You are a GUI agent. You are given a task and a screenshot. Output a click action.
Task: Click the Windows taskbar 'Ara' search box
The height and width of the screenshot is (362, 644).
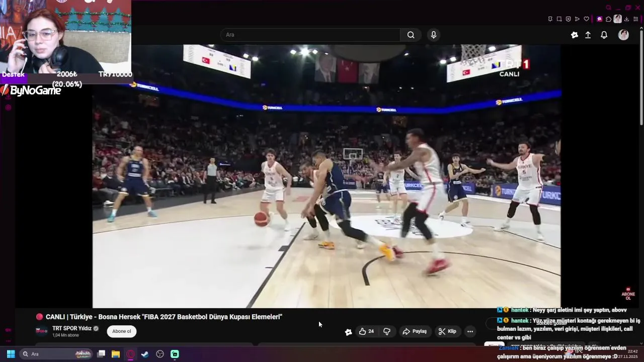(x=55, y=354)
